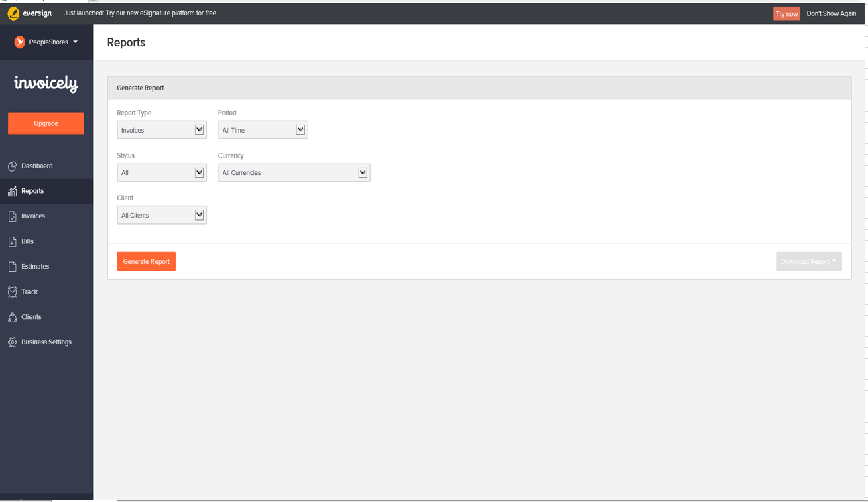Open the Period dropdown
This screenshot has height=502, width=868.
pyautogui.click(x=263, y=130)
